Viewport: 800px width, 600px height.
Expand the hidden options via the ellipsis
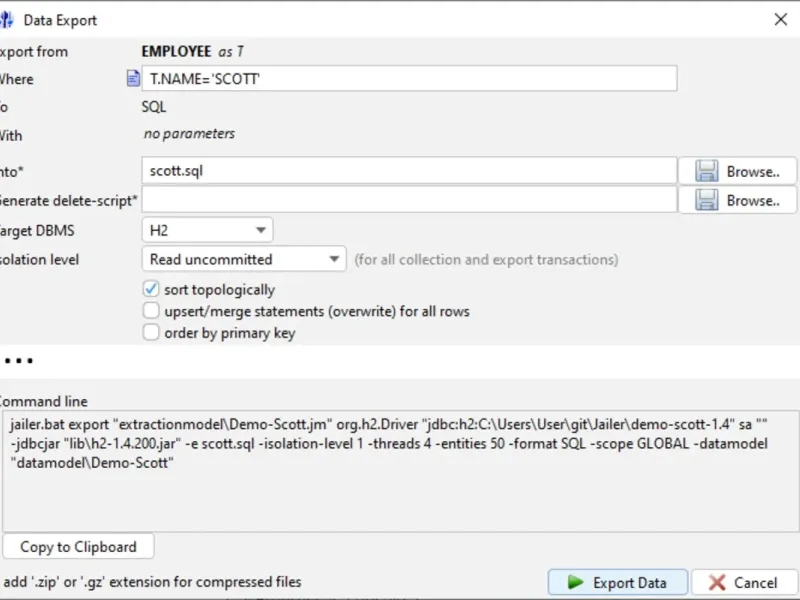[x=18, y=360]
